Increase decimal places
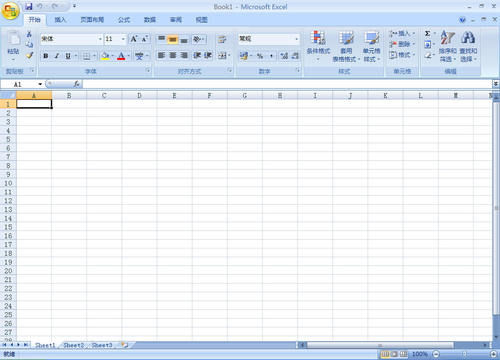Screen dimensions: 500x360 (x=284, y=56)
